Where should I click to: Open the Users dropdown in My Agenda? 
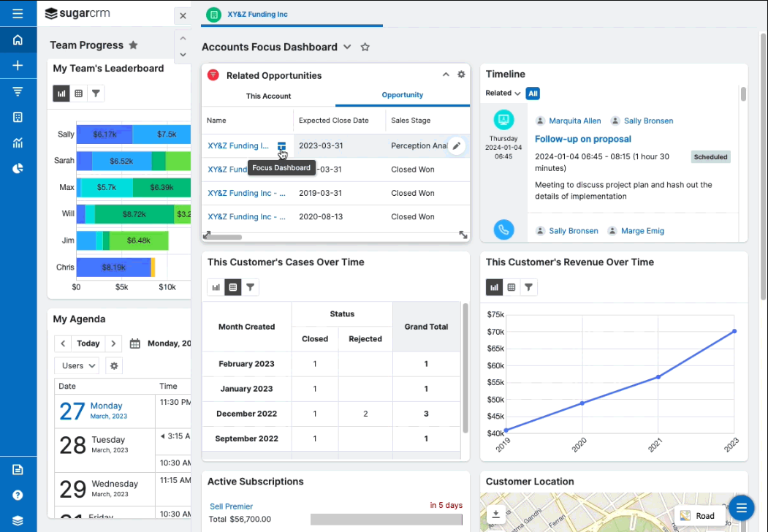tap(76, 365)
